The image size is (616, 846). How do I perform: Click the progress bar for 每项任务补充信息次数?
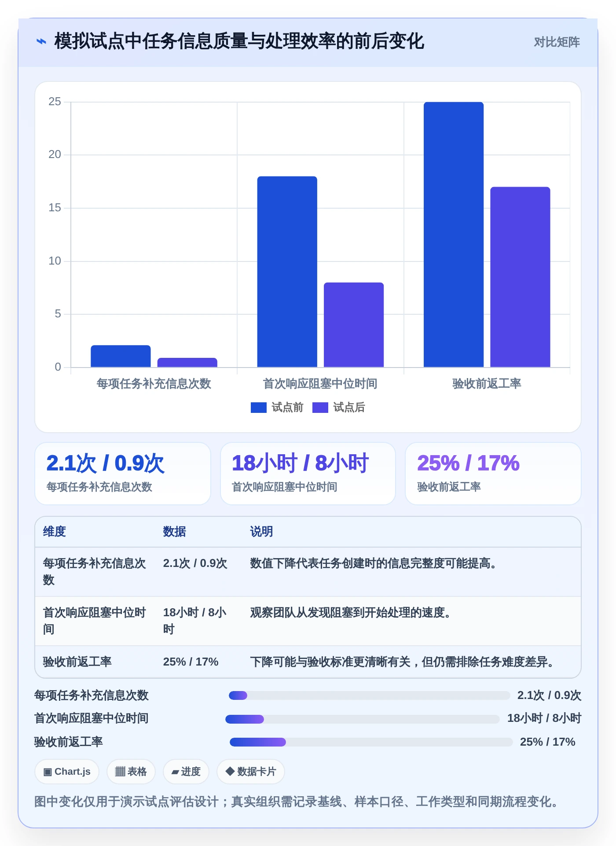(x=370, y=695)
